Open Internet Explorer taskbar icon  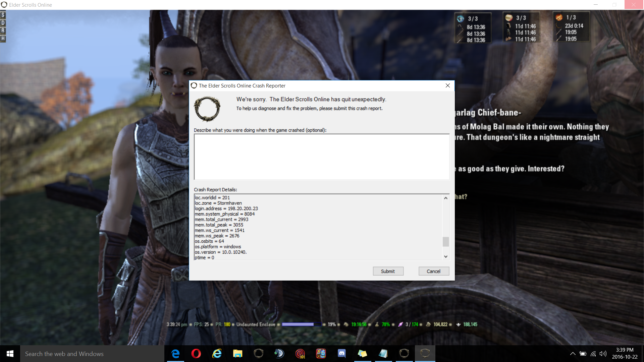pyautogui.click(x=217, y=354)
